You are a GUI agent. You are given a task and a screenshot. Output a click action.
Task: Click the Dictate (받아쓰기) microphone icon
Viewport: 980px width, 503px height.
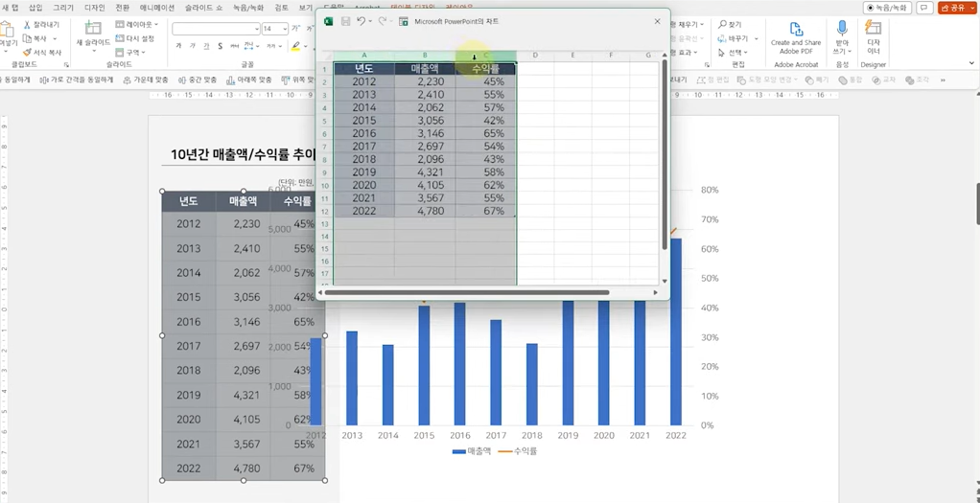[842, 28]
